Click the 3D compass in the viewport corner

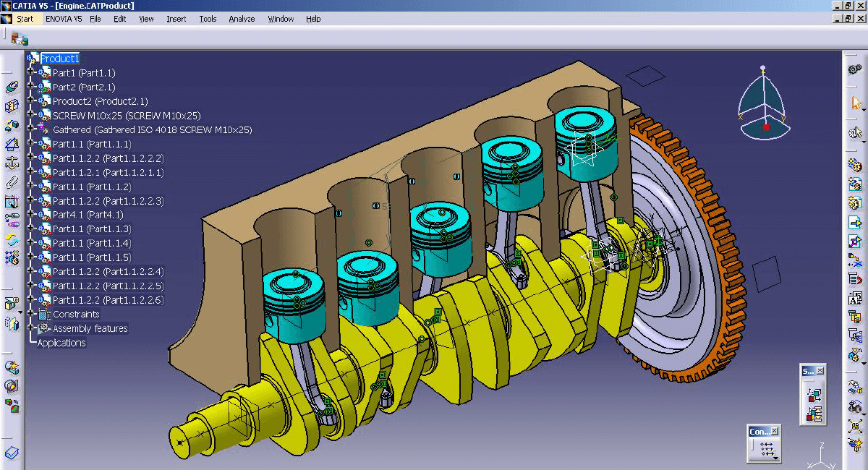(764, 105)
